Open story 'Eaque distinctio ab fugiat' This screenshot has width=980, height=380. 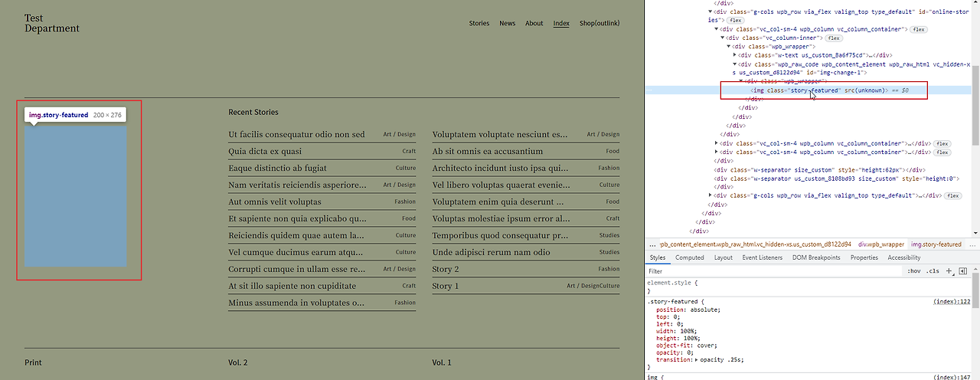[277, 168]
